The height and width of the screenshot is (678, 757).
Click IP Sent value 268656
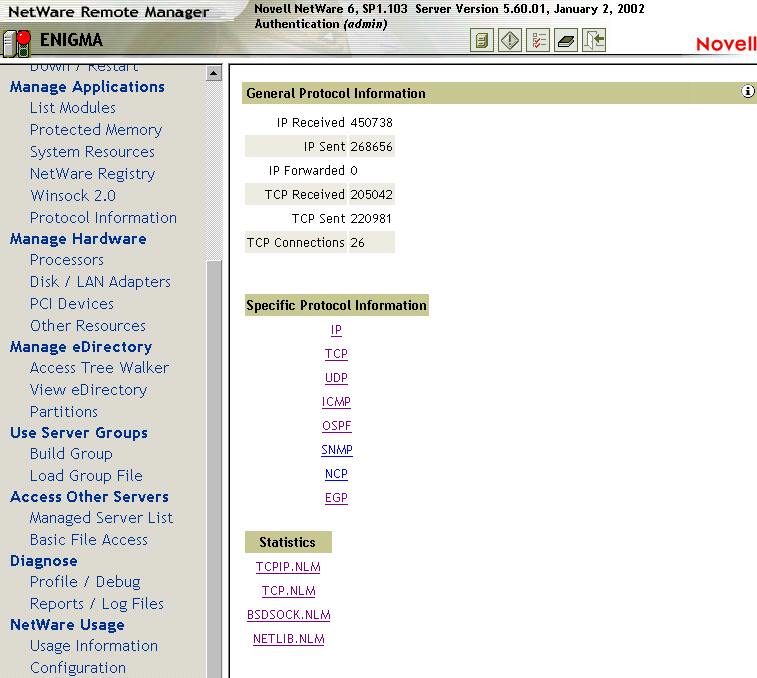371,147
